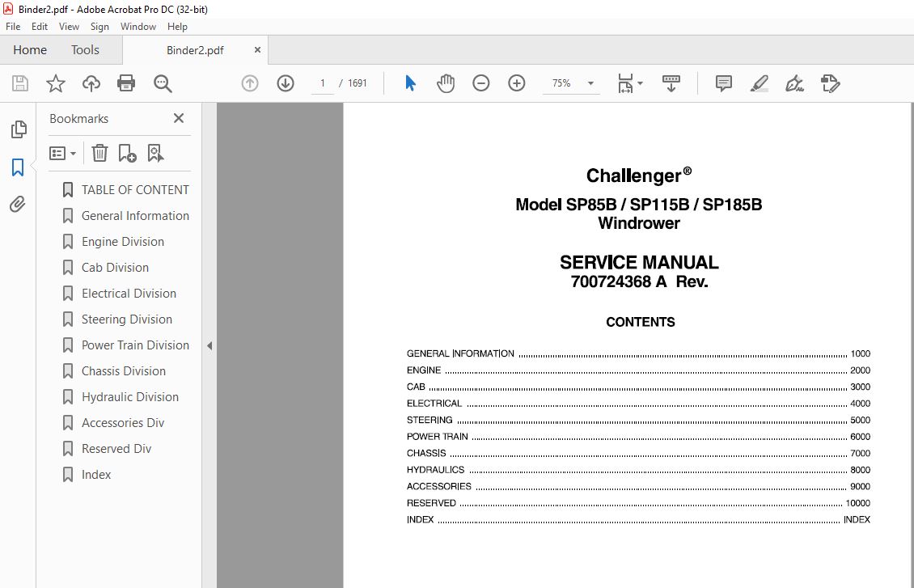The height and width of the screenshot is (588, 914).
Task: Click HYDRAULICS entry in contents list
Action: click(x=638, y=470)
